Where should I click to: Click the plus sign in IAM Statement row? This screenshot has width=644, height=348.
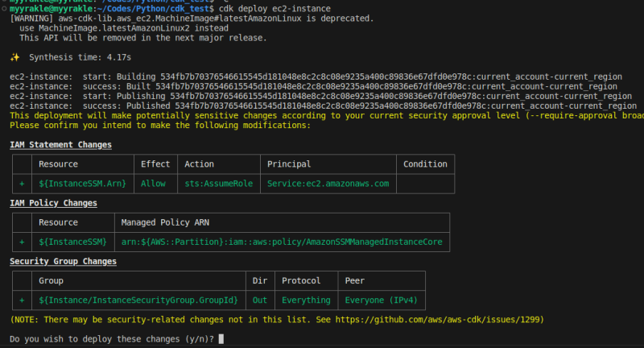point(22,184)
